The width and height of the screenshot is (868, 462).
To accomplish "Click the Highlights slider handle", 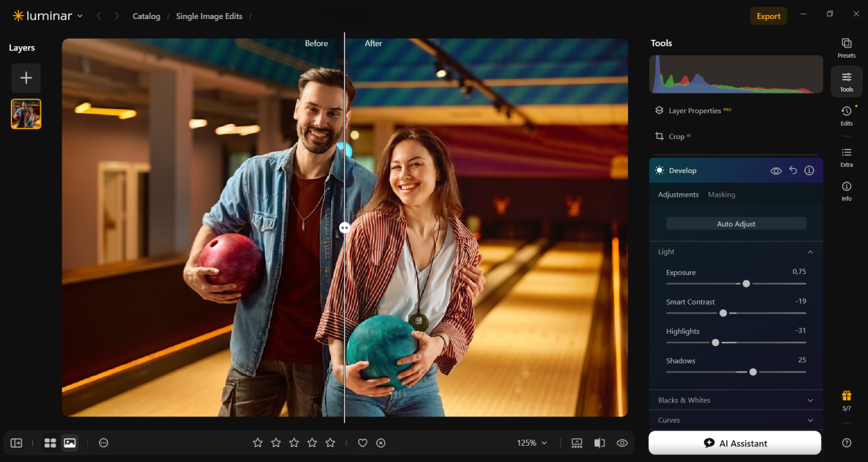I will [x=715, y=343].
